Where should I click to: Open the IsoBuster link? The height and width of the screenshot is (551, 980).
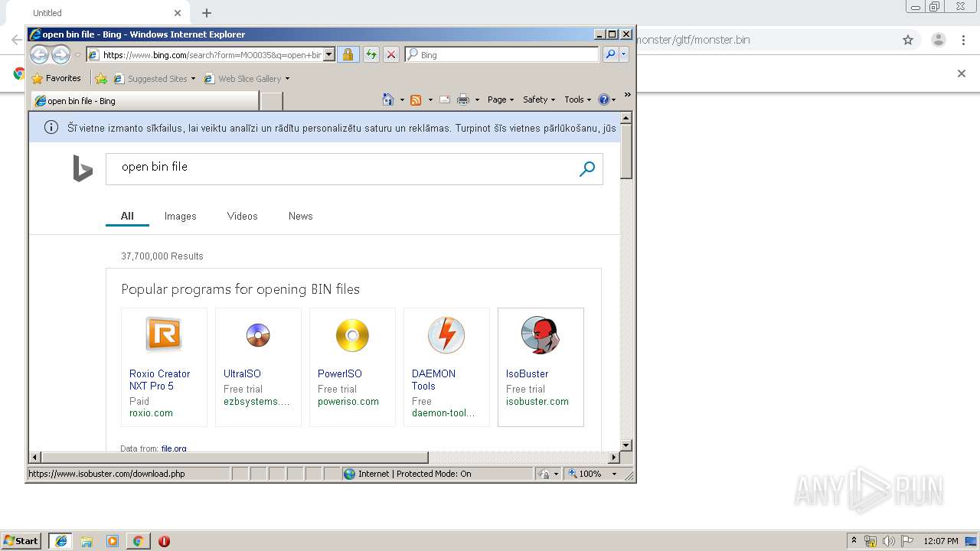pos(527,373)
